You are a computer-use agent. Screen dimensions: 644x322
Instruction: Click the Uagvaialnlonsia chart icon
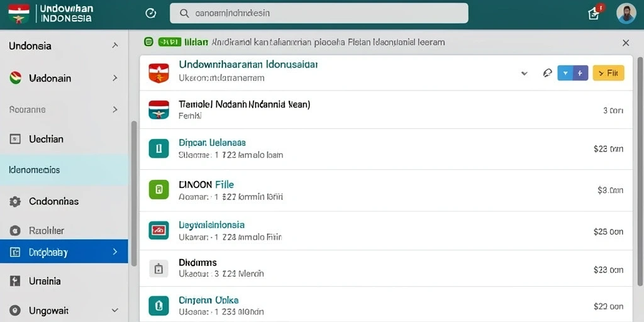click(x=158, y=230)
